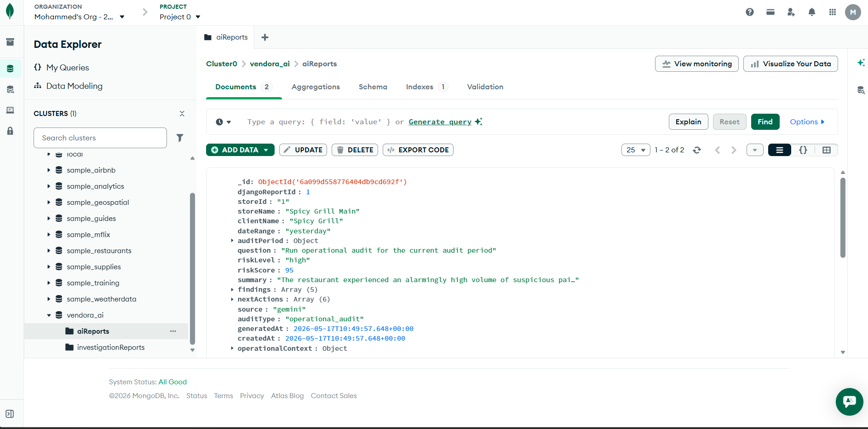The width and height of the screenshot is (868, 429).
Task: Click the Reset button
Action: pyautogui.click(x=730, y=122)
